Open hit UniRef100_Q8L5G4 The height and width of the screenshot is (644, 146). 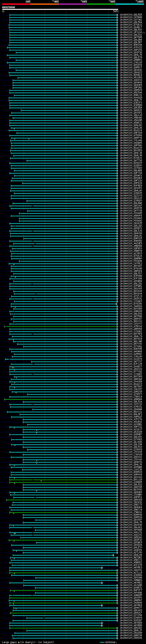(131, 22)
